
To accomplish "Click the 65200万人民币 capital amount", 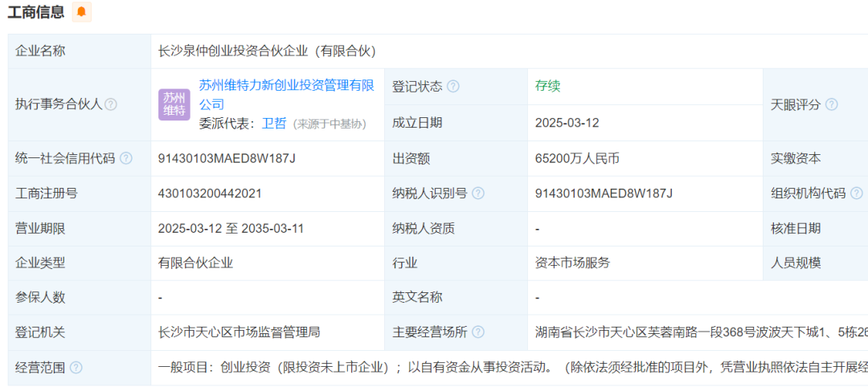I will coord(577,158).
